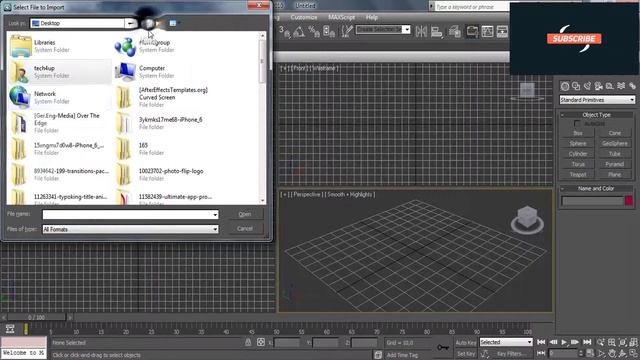Click the Space Warps category icon

[x=621, y=86]
